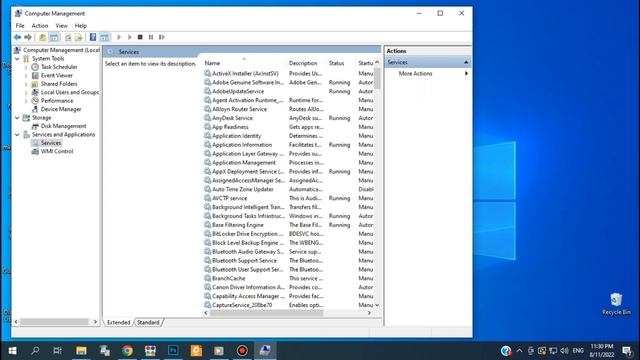Toggle Show/Hide Action Pane toolbar icon
The image size is (640, 360).
tap(104, 37)
